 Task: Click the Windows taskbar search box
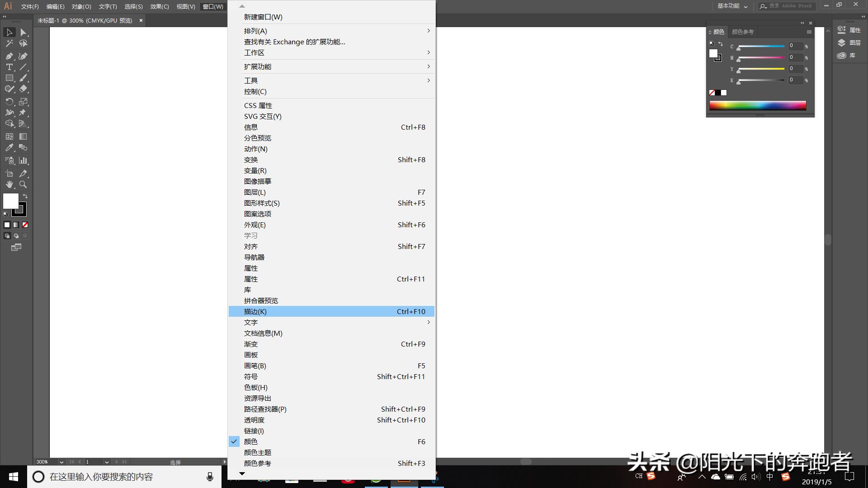tap(122, 477)
